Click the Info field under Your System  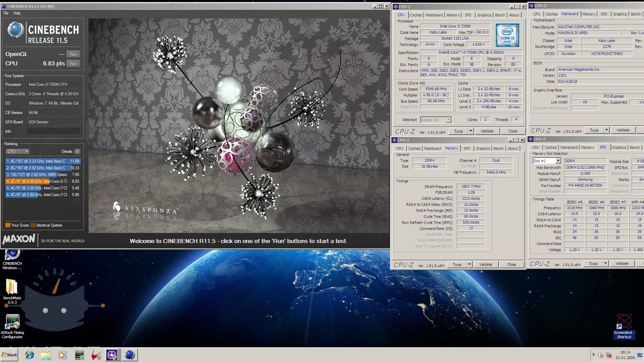[x=54, y=131]
